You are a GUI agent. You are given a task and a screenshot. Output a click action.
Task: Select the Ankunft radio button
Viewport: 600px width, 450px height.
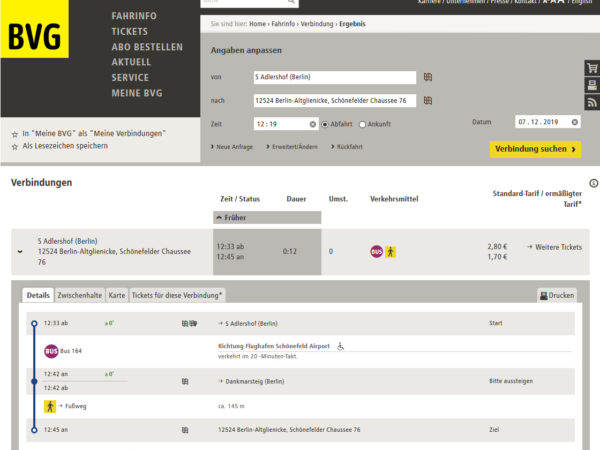point(363,124)
